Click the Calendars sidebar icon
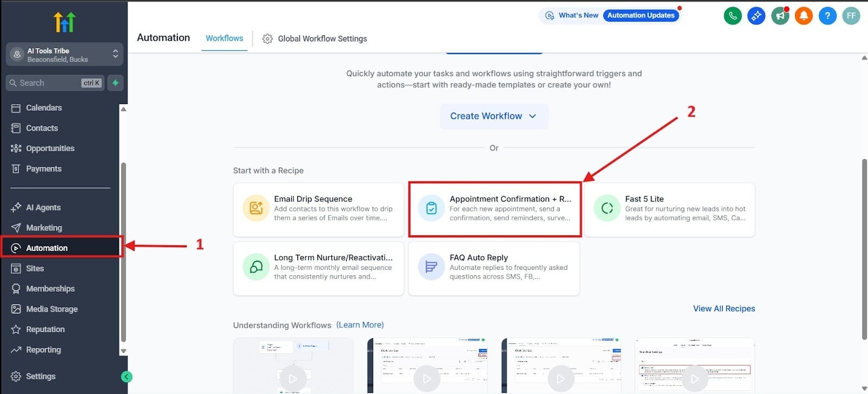 click(x=16, y=108)
